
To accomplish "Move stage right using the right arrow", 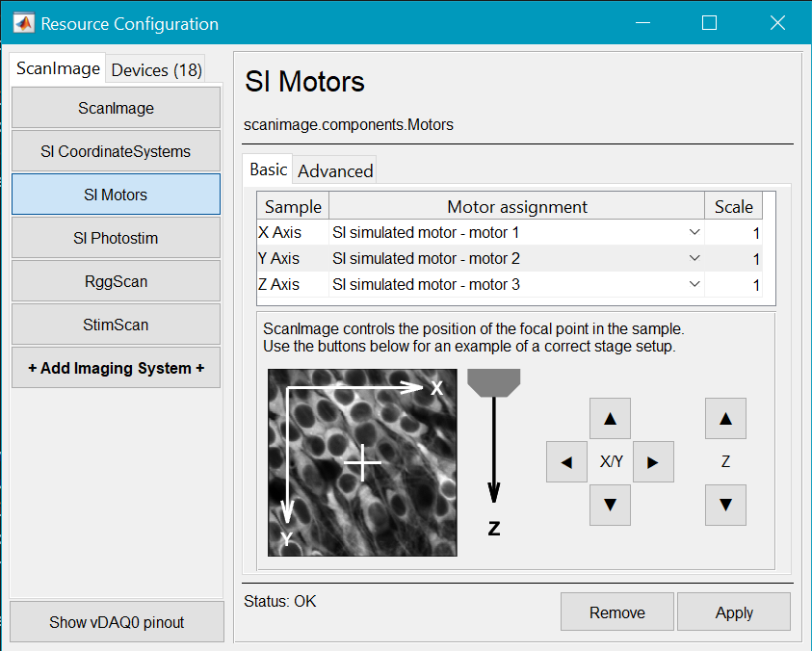I will 653,461.
